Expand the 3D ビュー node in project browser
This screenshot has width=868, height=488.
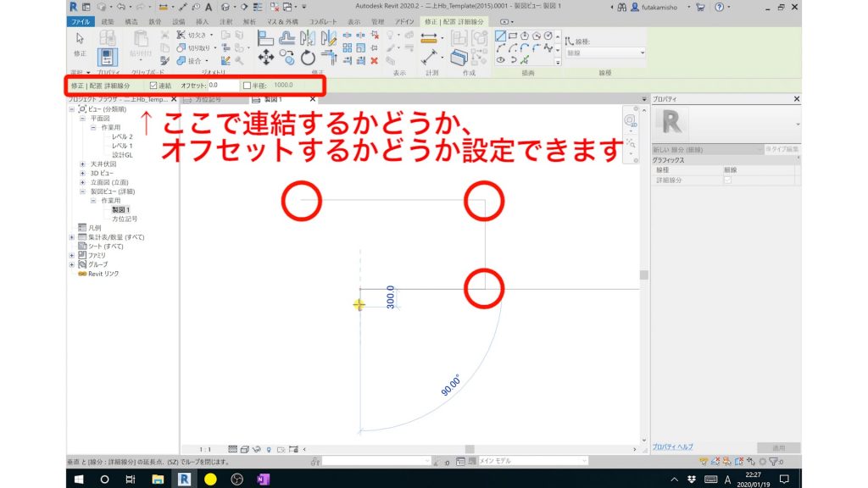pos(82,173)
